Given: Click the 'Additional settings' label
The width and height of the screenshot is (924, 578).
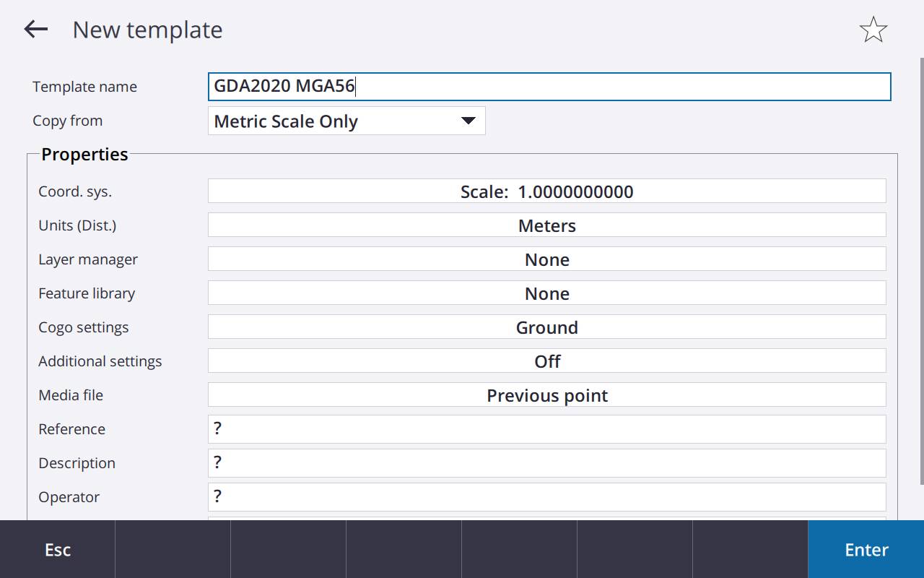Looking at the screenshot, I should (100, 361).
